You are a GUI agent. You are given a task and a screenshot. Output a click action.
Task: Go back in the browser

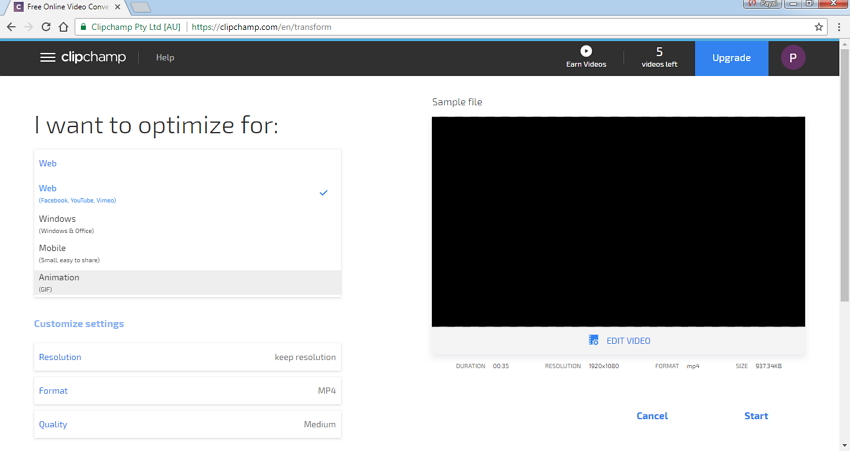(11, 27)
